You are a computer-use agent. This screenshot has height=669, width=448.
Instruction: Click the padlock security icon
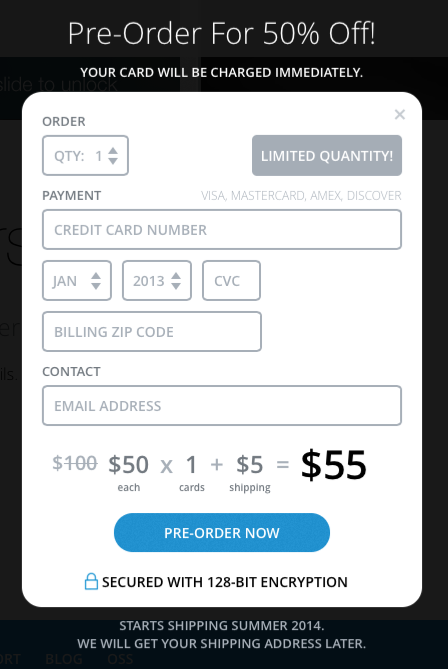(91, 582)
